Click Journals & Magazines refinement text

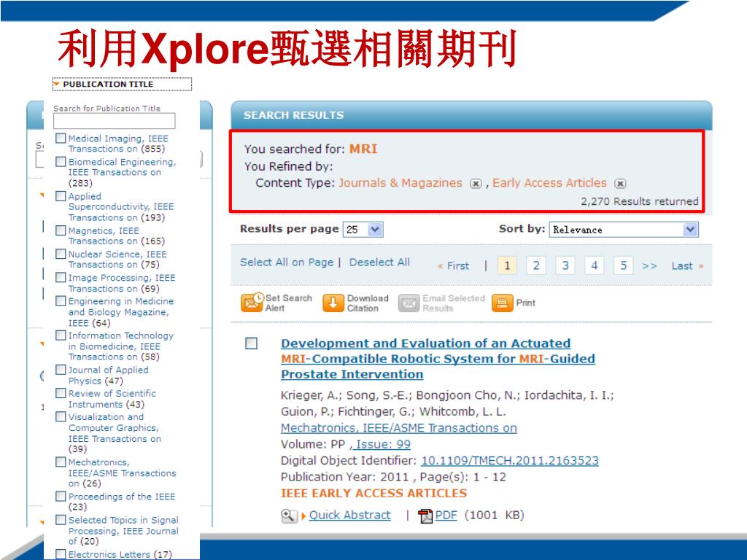[400, 183]
